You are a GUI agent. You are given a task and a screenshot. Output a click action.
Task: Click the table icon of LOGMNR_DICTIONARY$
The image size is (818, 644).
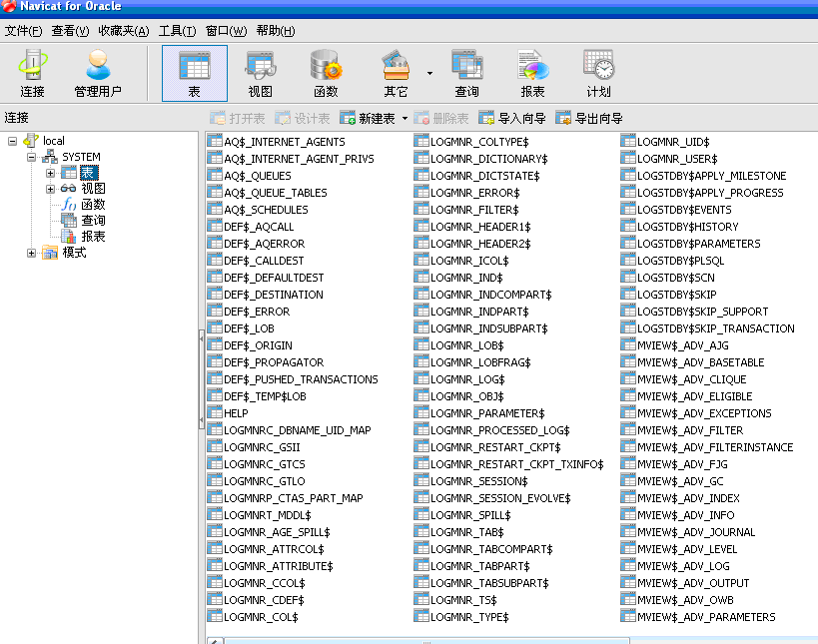tap(421, 159)
